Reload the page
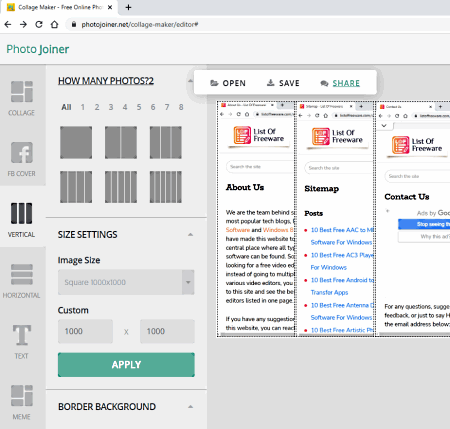 [39, 24]
